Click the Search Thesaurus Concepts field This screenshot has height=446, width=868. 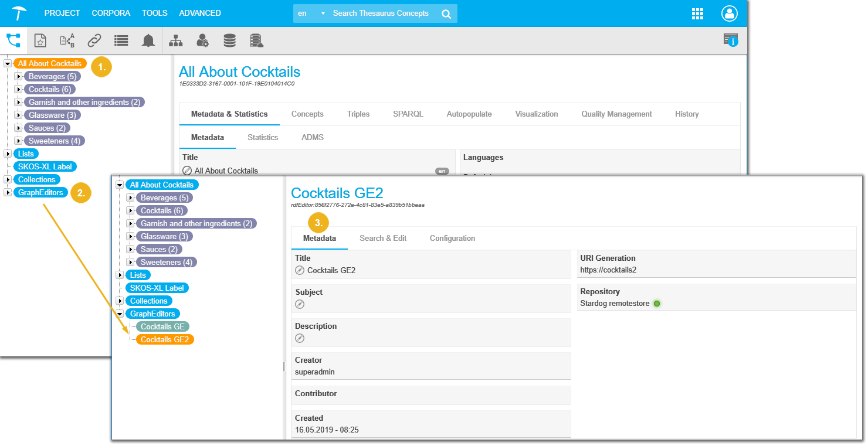pyautogui.click(x=381, y=13)
